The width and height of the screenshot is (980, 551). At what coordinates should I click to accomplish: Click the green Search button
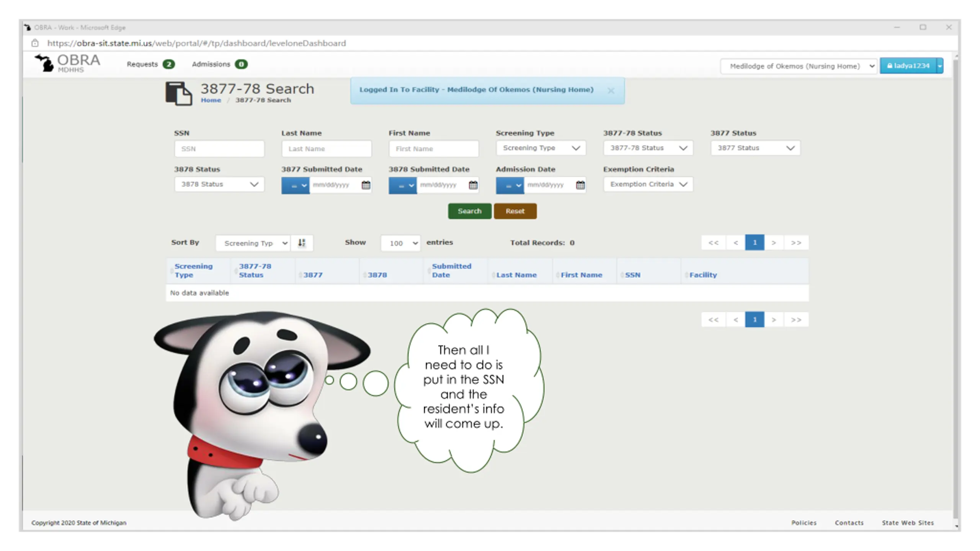point(469,211)
